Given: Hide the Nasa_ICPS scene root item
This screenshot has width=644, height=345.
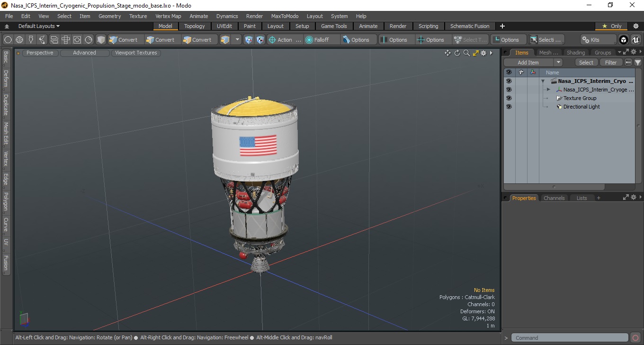Looking at the screenshot, I should coord(509,81).
